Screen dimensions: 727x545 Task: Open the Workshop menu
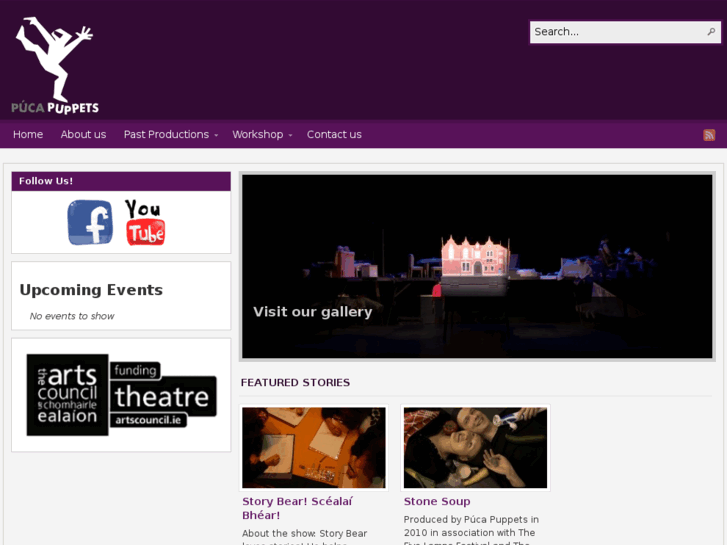(258, 135)
